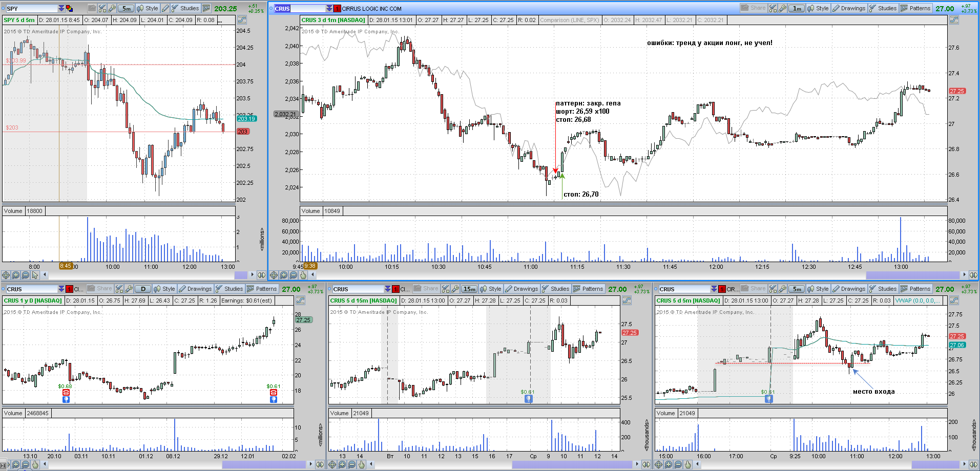Image resolution: width=980 pixels, height=471 pixels.
Task: Open Drawings menu in the CRUS 1m chart
Action: click(849, 8)
